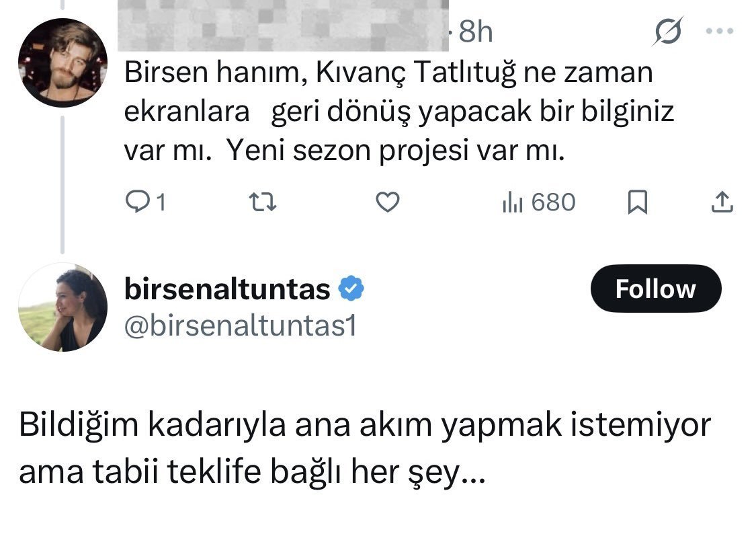This screenshot has width=756, height=534.
Task: Open the commenter's profile picture
Action: [x=62, y=63]
